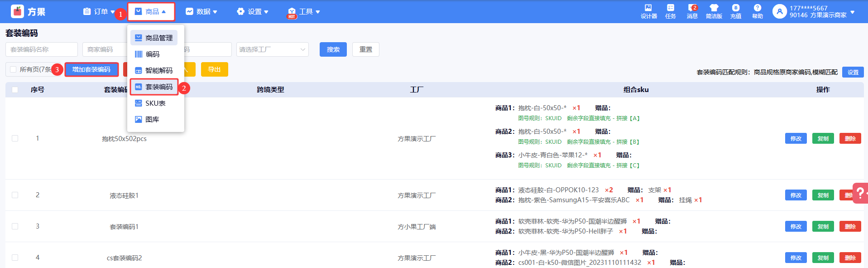Open the 请选择工厂 factory dropdown
This screenshot has height=268, width=868.
click(x=273, y=49)
